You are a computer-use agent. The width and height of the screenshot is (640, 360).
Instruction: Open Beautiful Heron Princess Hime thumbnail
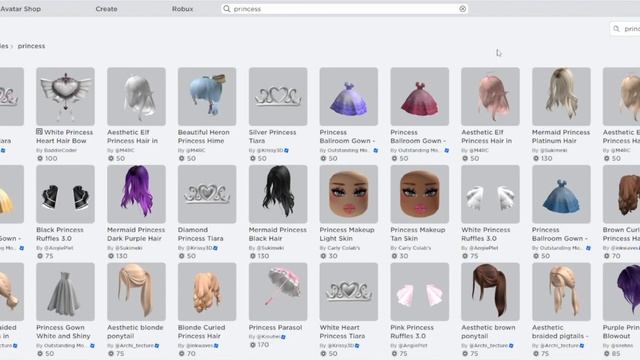click(x=207, y=96)
